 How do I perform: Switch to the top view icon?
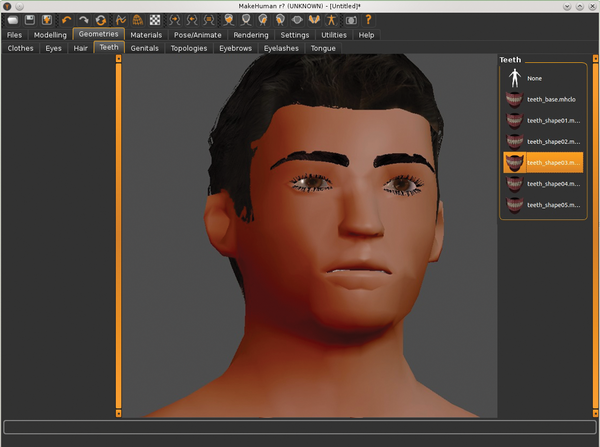[297, 20]
